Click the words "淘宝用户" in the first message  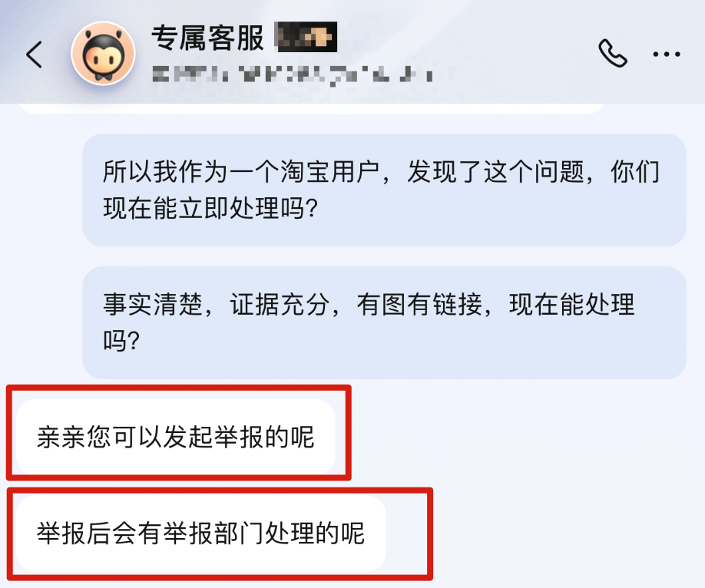(330, 171)
